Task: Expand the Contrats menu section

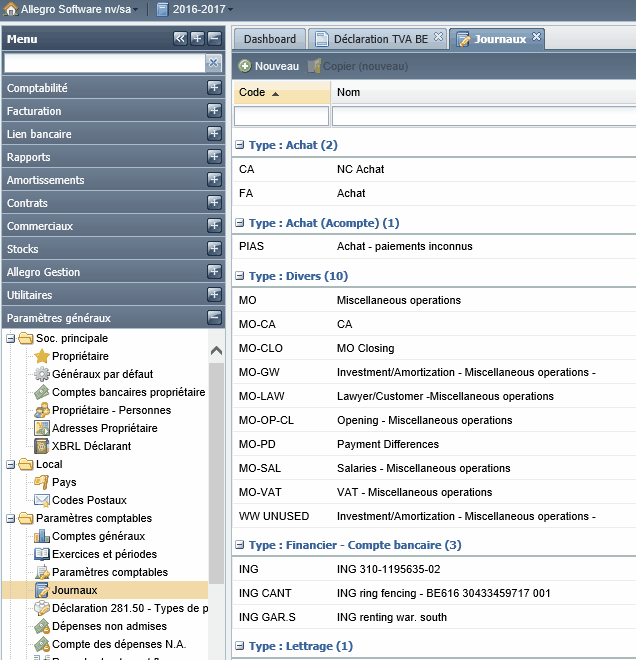Action: pyautogui.click(x=214, y=202)
